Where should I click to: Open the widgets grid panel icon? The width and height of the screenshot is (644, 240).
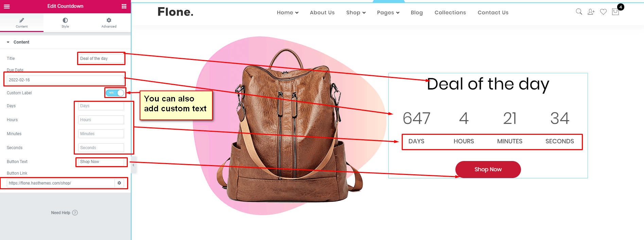pyautogui.click(x=124, y=6)
